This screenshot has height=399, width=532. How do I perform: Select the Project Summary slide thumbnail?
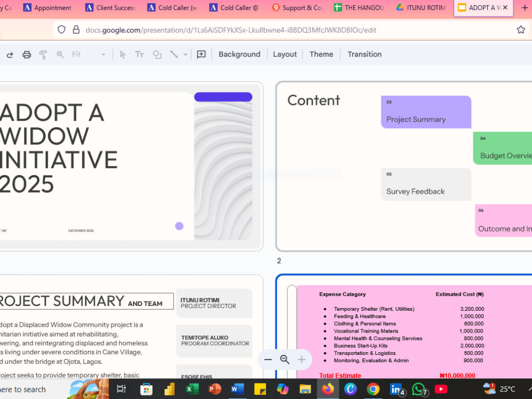(131, 327)
